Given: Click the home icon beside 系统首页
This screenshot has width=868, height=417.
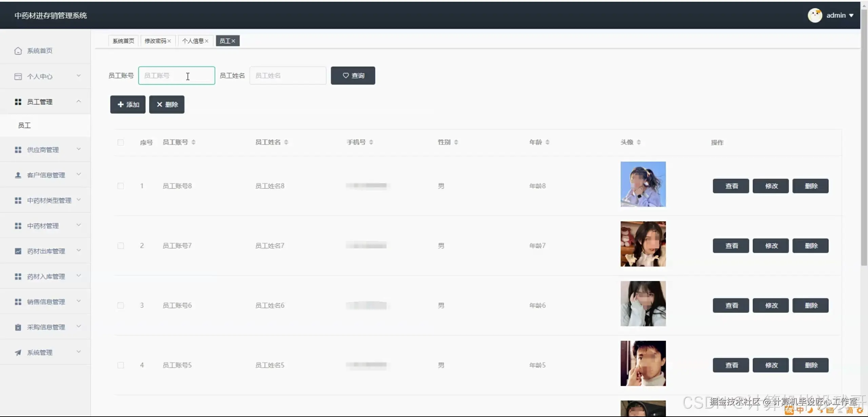Looking at the screenshot, I should click(18, 51).
